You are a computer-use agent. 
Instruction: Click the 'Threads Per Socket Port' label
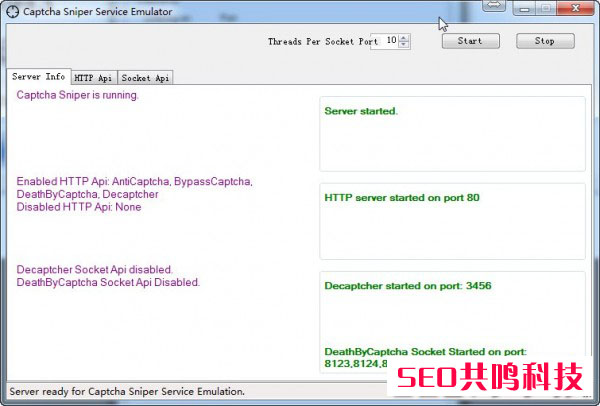pyautogui.click(x=323, y=41)
